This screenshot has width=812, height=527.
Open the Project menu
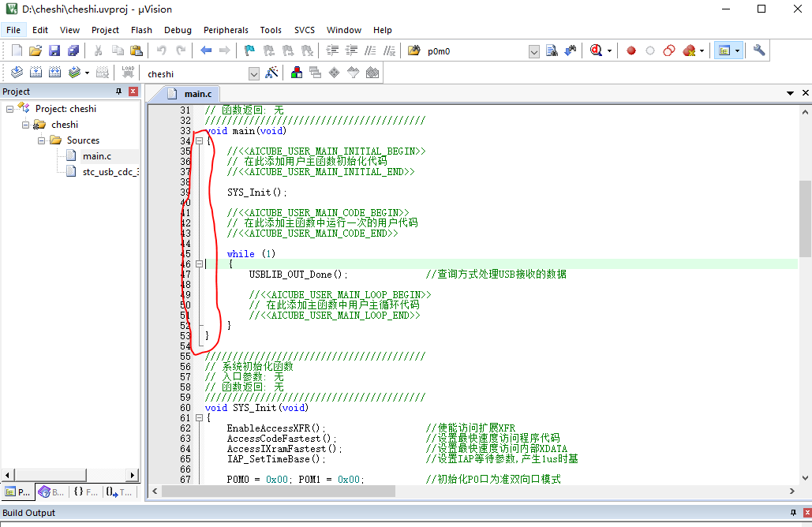[x=105, y=30]
